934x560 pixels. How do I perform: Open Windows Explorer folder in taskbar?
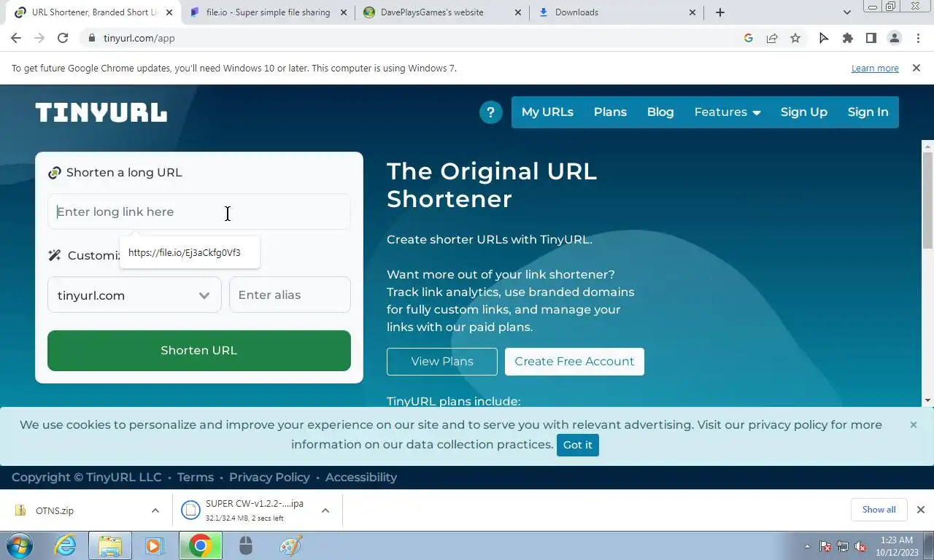tap(110, 545)
